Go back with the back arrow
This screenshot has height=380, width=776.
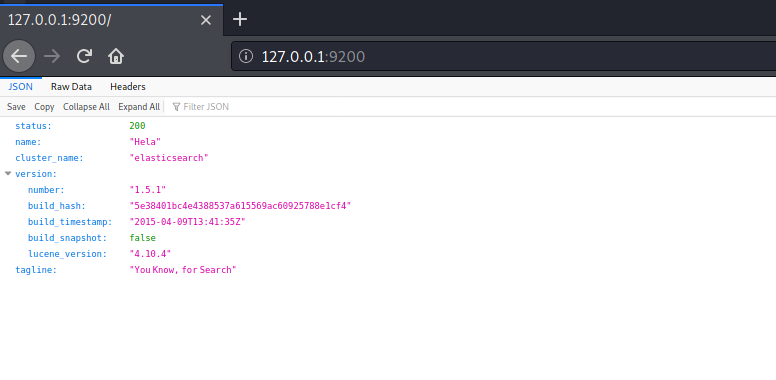(19, 56)
